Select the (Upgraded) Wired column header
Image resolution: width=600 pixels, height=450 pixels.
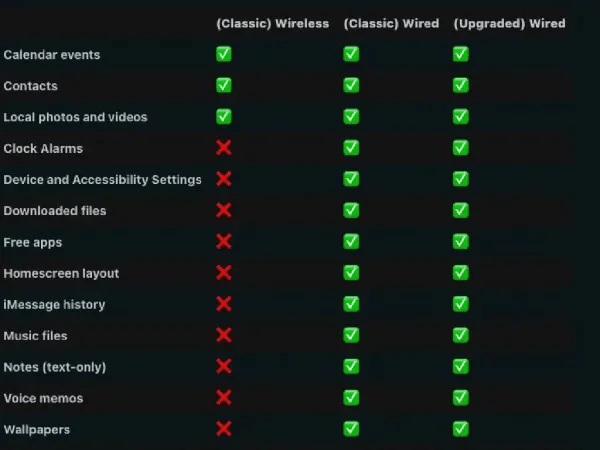point(509,24)
